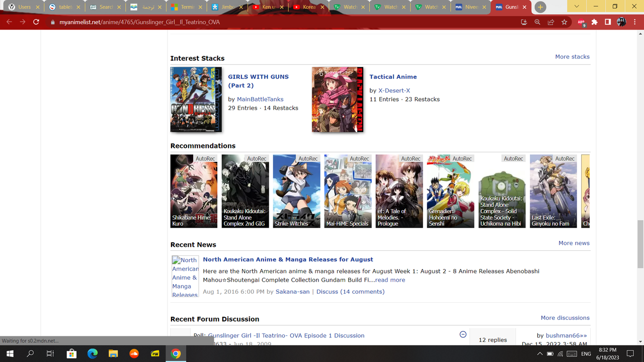Visit MainBattleTanks profile
The width and height of the screenshot is (644, 362).
(x=260, y=99)
